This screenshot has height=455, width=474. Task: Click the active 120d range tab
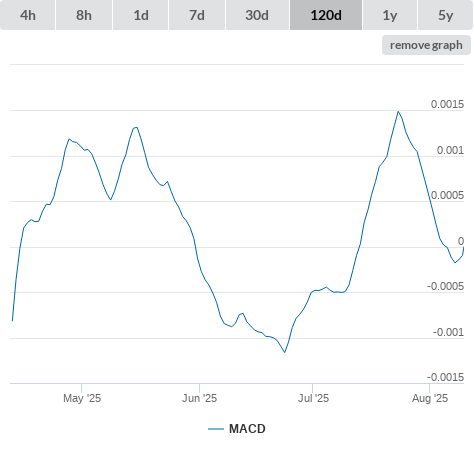[326, 15]
